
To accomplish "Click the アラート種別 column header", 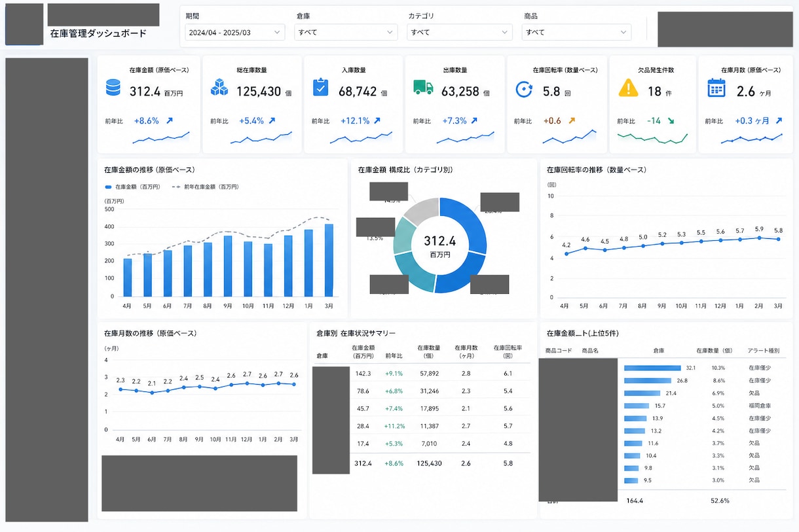I will pos(762,351).
